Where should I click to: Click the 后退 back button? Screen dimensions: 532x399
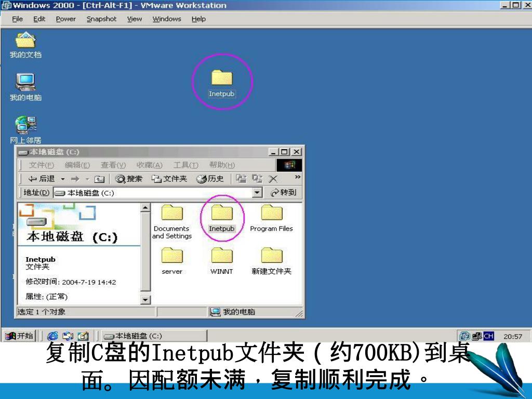(x=42, y=179)
